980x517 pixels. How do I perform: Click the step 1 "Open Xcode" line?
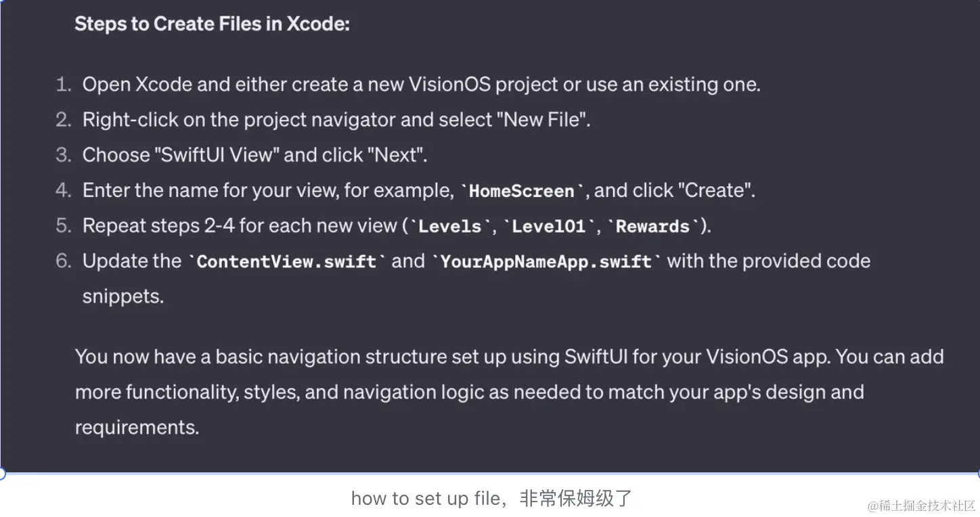click(421, 85)
